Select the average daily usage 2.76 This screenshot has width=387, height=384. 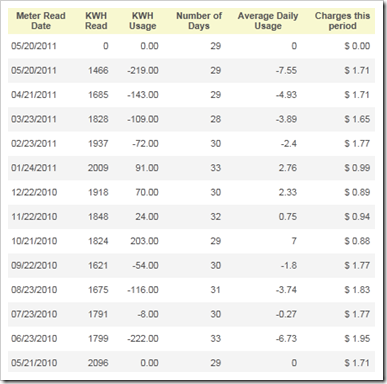(288, 168)
